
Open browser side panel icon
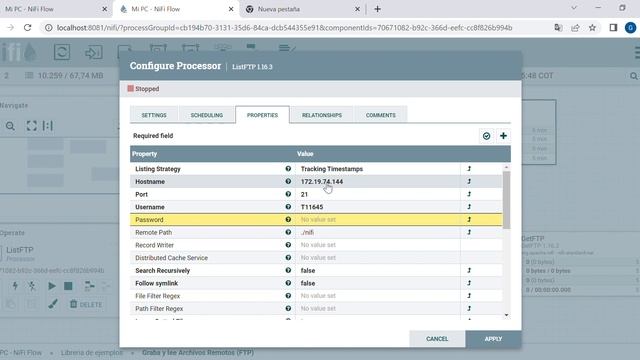613,27
